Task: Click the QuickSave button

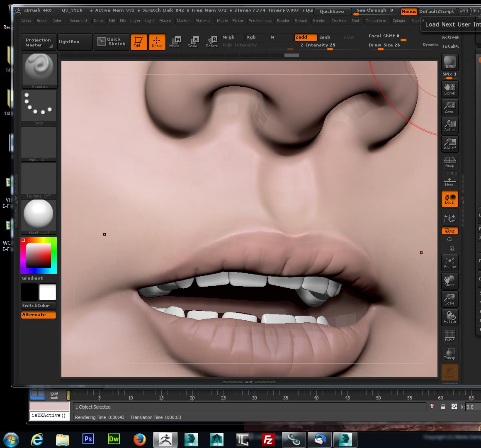Action: tap(332, 12)
